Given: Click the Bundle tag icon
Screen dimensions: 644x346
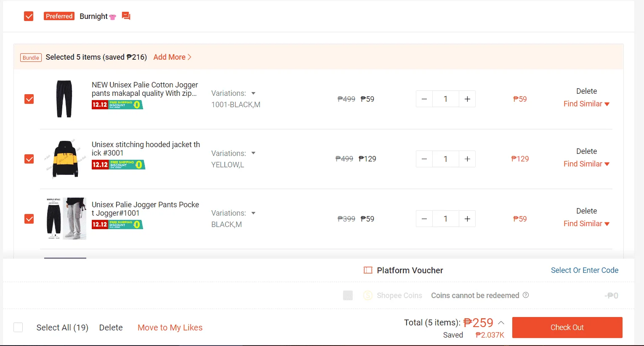Looking at the screenshot, I should coord(31,58).
